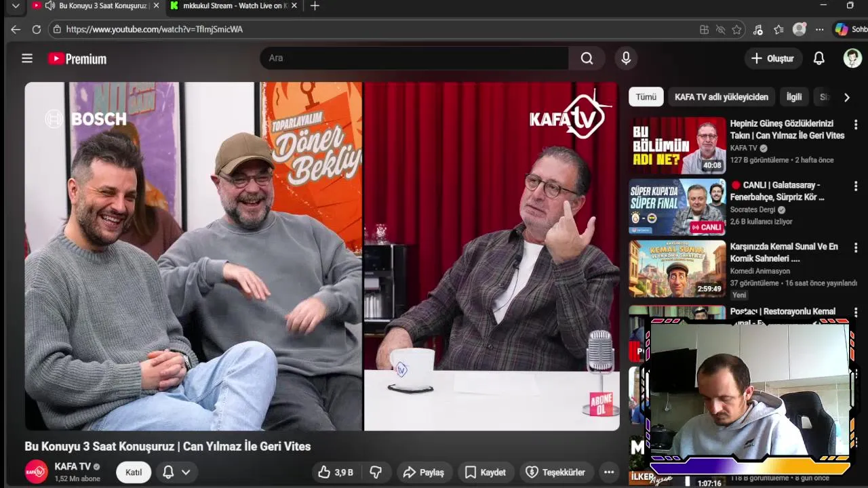Viewport: 868px width, 488px height.
Task: Click the youtube.com address bar URL
Action: (x=155, y=29)
